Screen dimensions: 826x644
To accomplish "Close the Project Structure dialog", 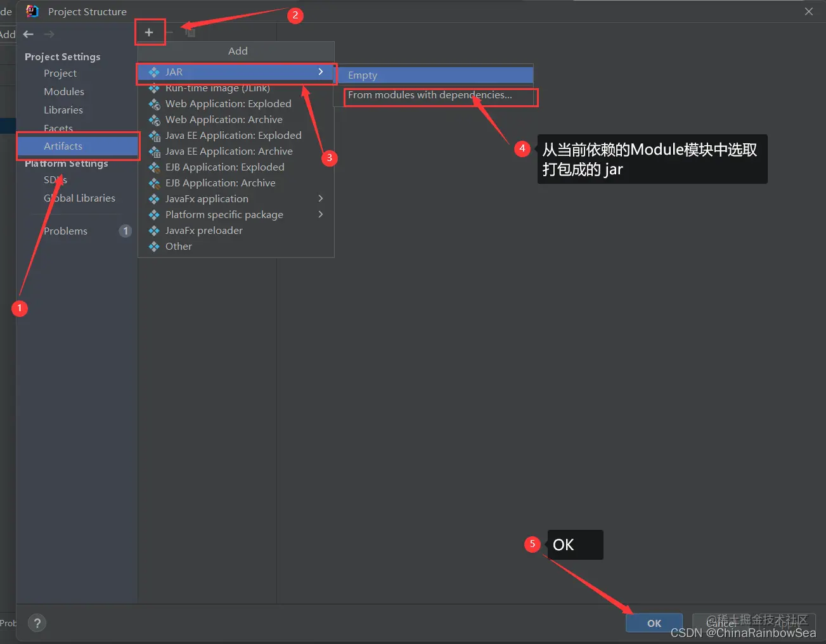I will tap(809, 11).
